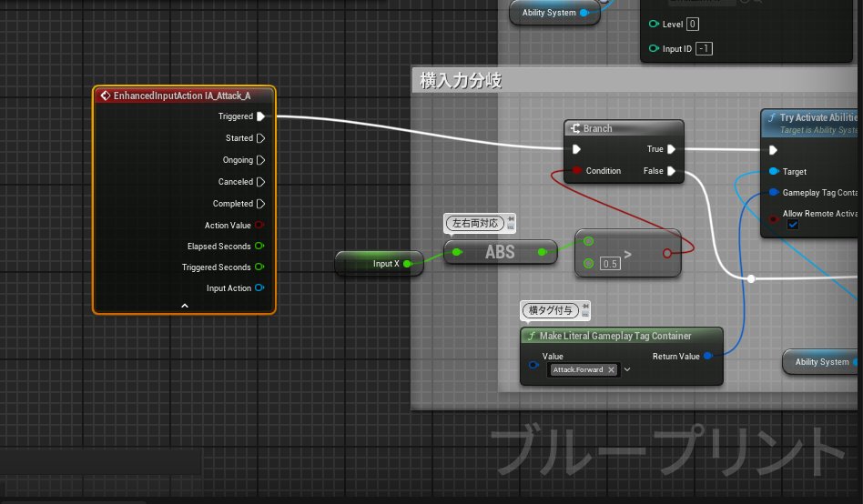Select the EnhancedInputAction IA_Attack_A node title
The height and width of the screenshot is (504, 863).
coord(182,96)
